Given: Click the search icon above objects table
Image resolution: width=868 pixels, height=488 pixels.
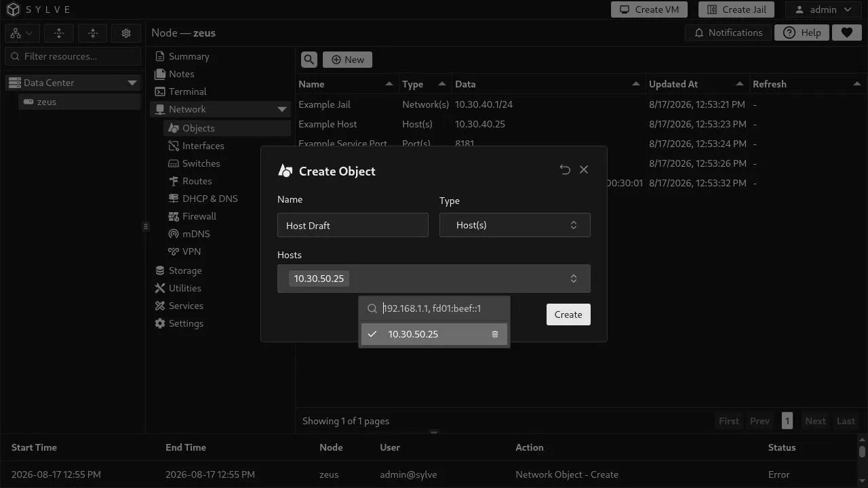Looking at the screenshot, I should pyautogui.click(x=309, y=60).
